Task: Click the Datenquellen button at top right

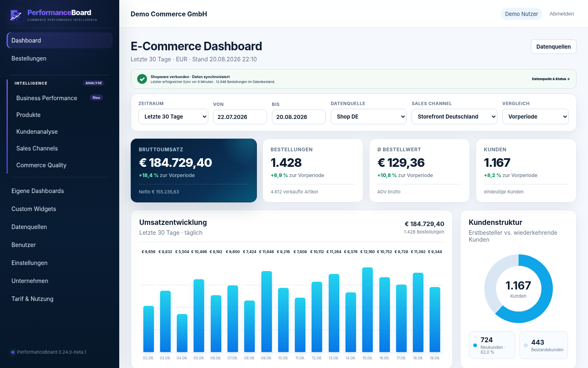Action: tap(554, 47)
